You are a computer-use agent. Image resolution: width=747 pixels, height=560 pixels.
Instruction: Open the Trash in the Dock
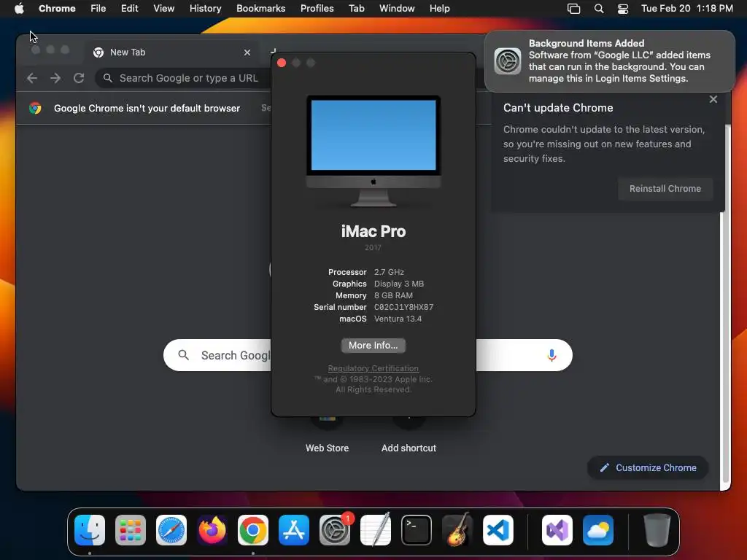tap(657, 530)
